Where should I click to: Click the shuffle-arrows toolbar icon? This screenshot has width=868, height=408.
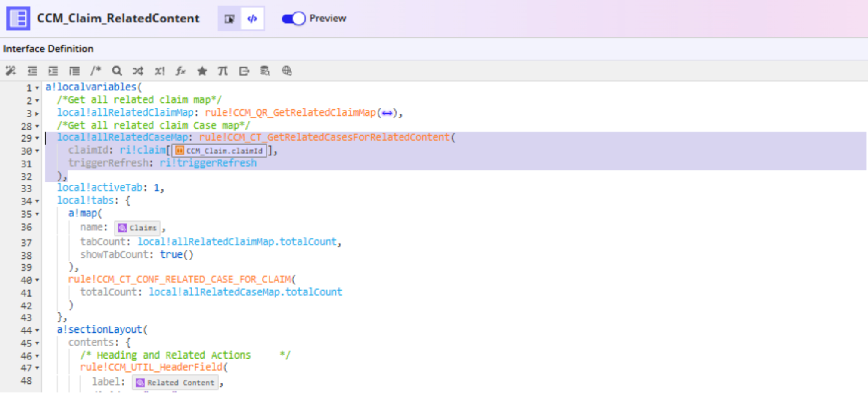click(138, 71)
